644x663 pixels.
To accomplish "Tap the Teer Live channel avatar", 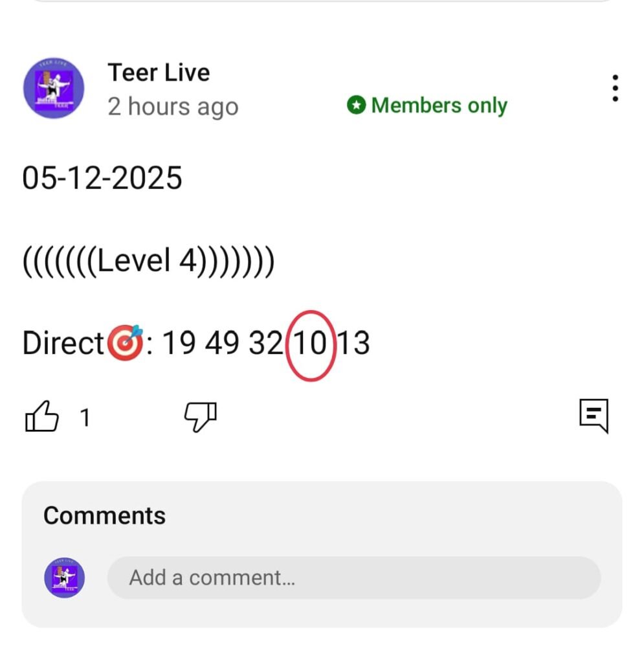I will point(53,88).
